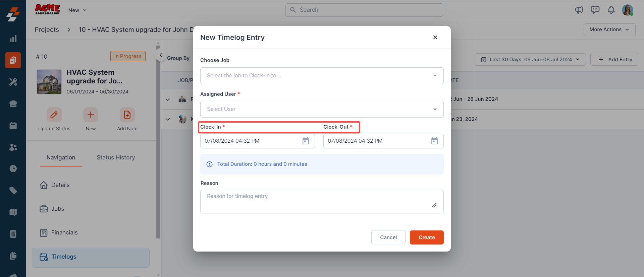Open the chat messages icon
This screenshot has height=277, width=644.
[595, 10]
